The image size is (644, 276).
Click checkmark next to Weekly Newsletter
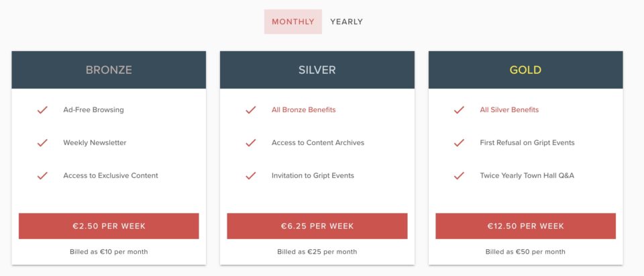[42, 142]
